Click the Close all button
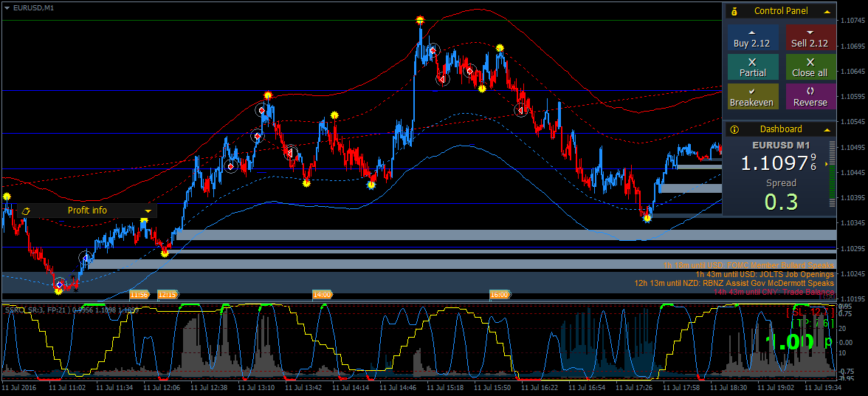Image resolution: width=868 pixels, height=396 pixels. tap(810, 67)
